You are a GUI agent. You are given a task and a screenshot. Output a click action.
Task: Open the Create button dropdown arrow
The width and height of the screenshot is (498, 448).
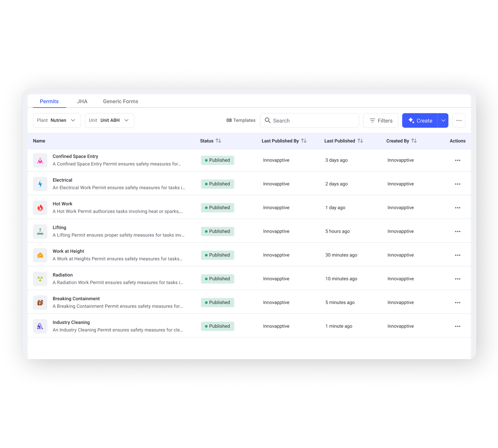click(x=443, y=121)
